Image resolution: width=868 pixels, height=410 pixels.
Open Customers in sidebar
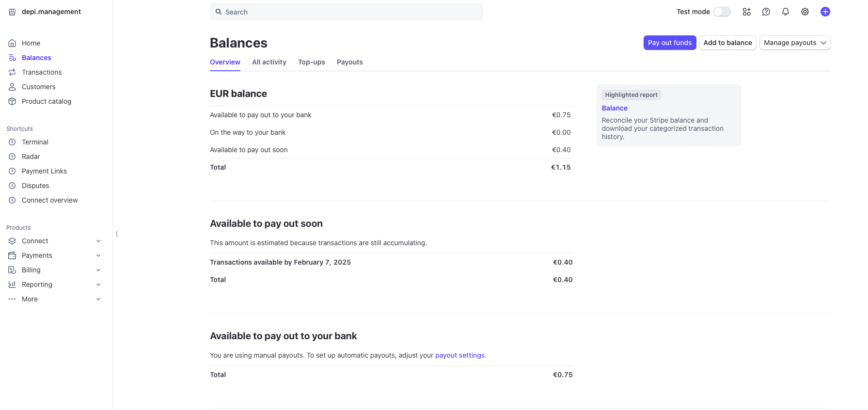coord(39,87)
